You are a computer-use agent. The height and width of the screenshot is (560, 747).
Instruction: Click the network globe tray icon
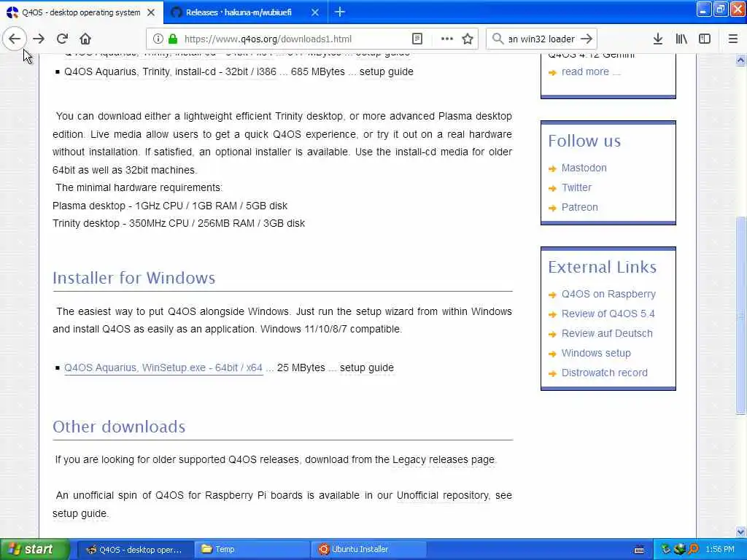coord(679,549)
